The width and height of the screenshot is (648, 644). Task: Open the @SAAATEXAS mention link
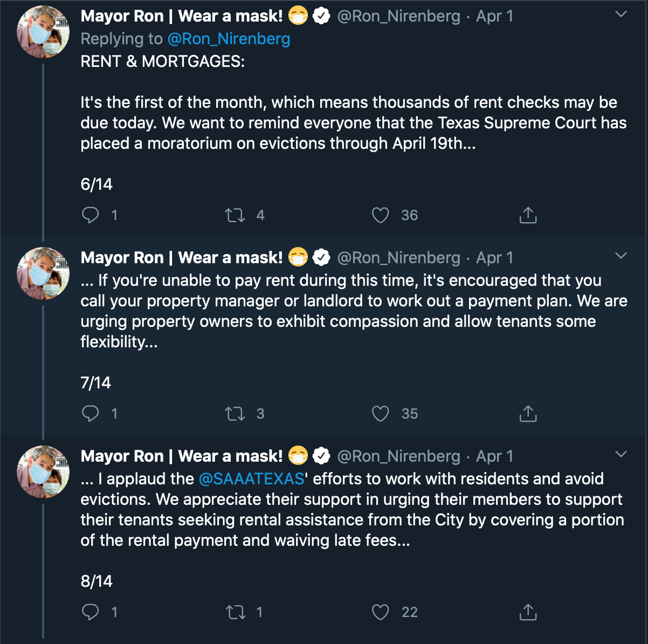pyautogui.click(x=252, y=479)
